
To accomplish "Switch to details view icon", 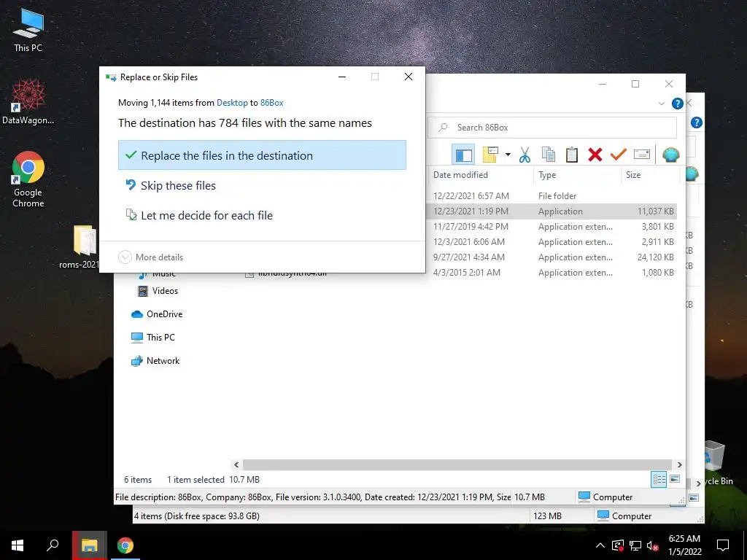I will click(x=659, y=480).
